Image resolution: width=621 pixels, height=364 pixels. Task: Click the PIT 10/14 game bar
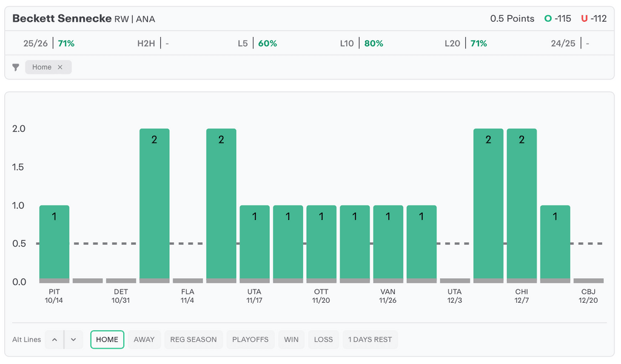[x=55, y=242]
